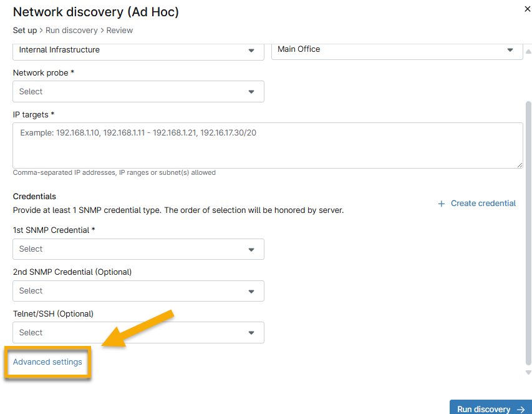Screen dimensions: 532x414
Task: Open the Internal Infrastructure dropdown
Action: (x=138, y=50)
